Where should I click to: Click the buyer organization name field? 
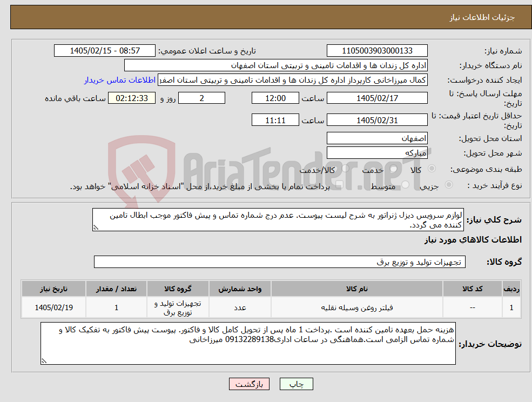pyautogui.click(x=276, y=65)
